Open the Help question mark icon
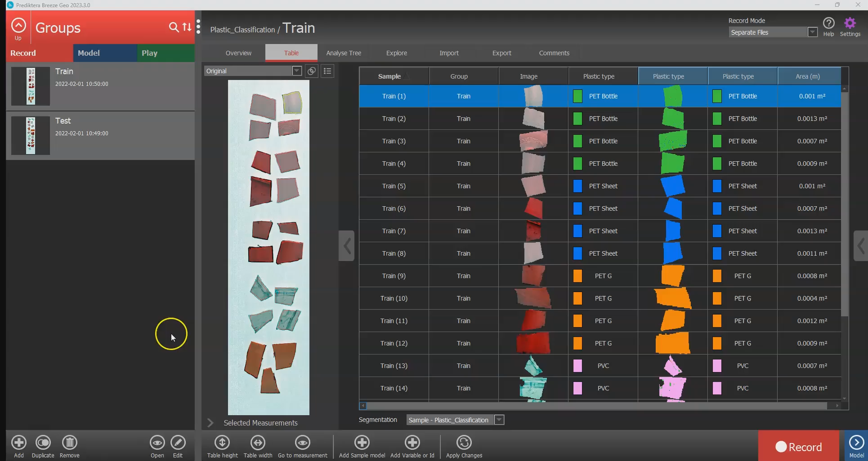The width and height of the screenshot is (868, 461). coord(828,23)
